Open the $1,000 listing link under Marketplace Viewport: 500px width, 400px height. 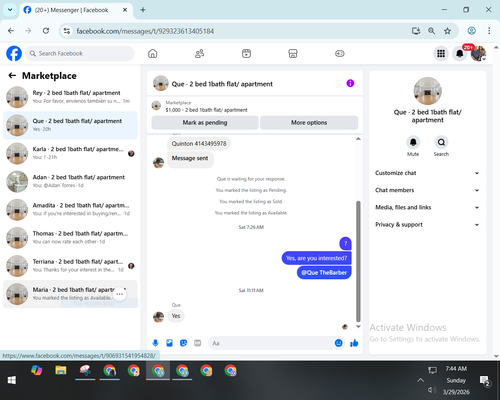[x=206, y=110]
